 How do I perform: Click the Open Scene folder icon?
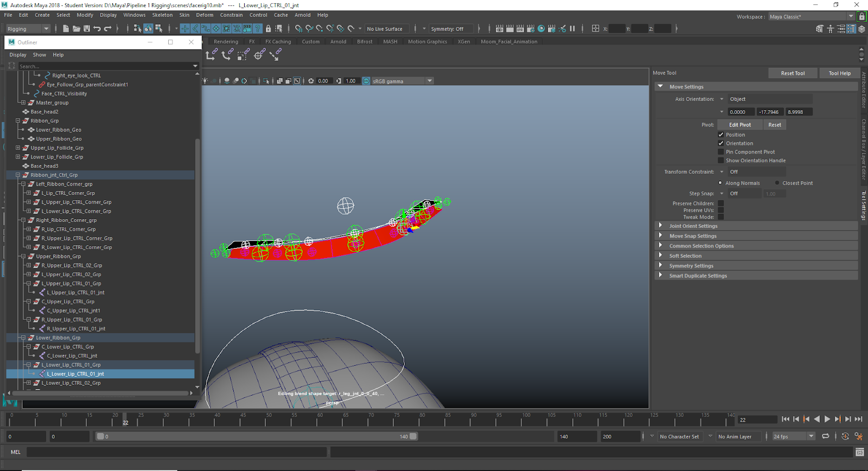[76, 29]
